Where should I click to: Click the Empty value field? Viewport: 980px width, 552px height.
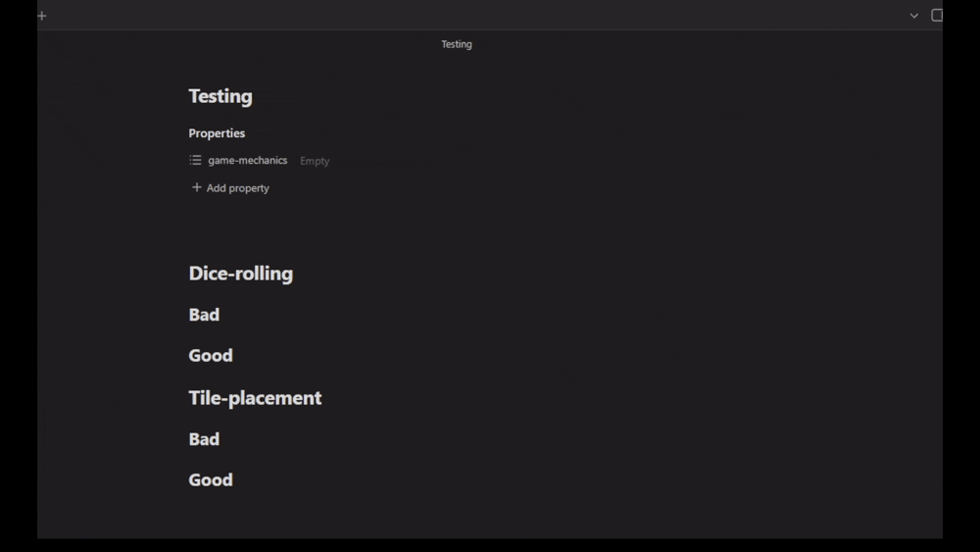coord(315,161)
